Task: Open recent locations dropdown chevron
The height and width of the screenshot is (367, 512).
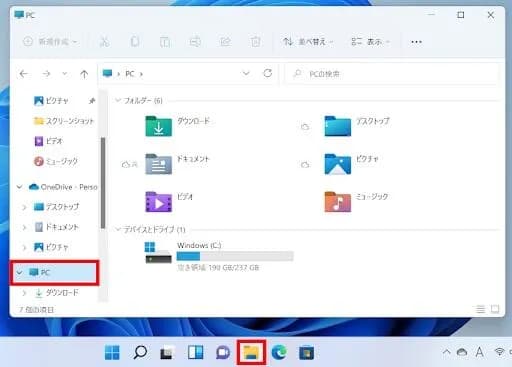Action: 65,73
